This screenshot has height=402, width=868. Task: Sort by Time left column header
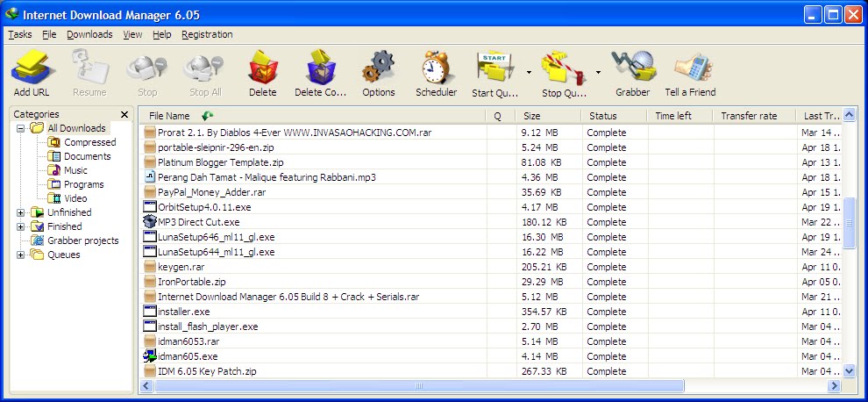point(680,116)
